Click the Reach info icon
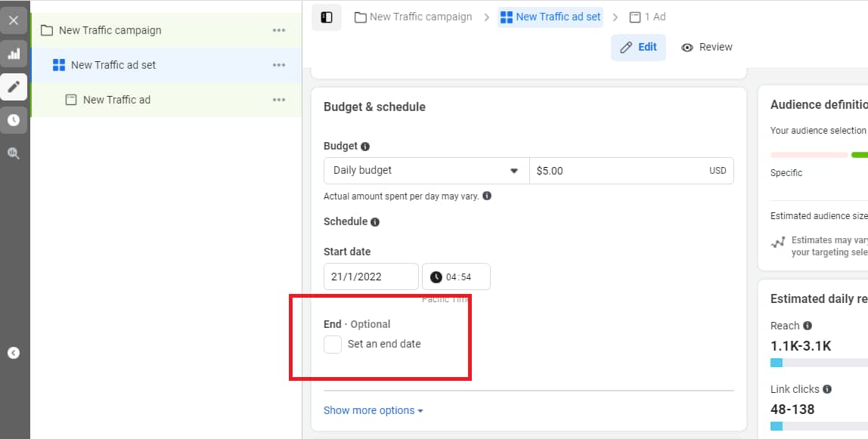This screenshot has width=868, height=439. point(807,325)
